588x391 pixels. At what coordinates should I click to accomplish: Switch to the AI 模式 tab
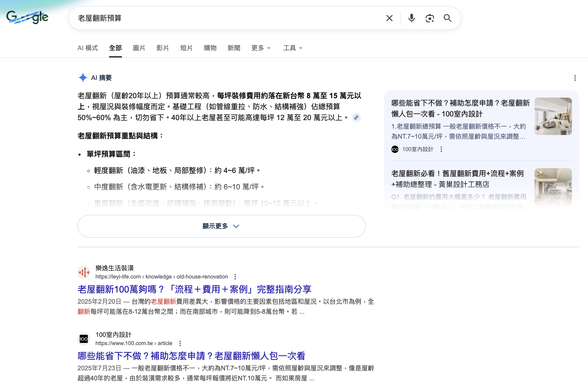(x=88, y=48)
